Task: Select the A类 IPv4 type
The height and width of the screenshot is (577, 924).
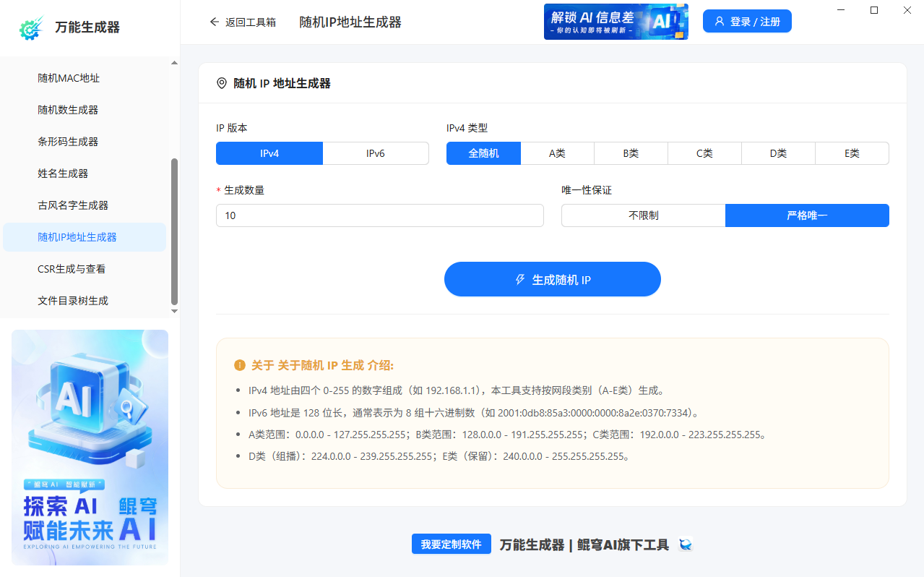Action: tap(557, 153)
